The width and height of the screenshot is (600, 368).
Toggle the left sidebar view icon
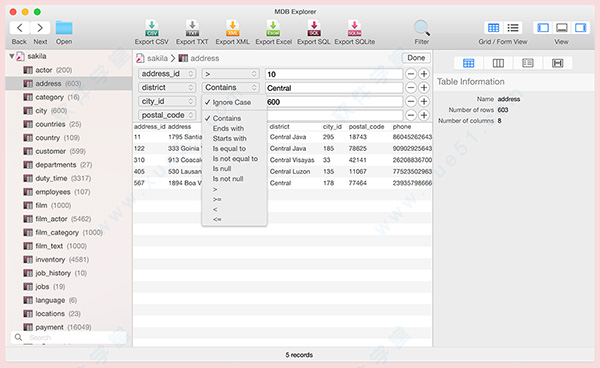(x=543, y=28)
